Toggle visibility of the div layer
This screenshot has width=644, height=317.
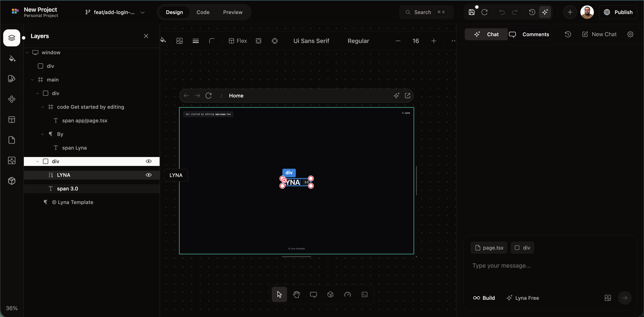click(x=149, y=161)
